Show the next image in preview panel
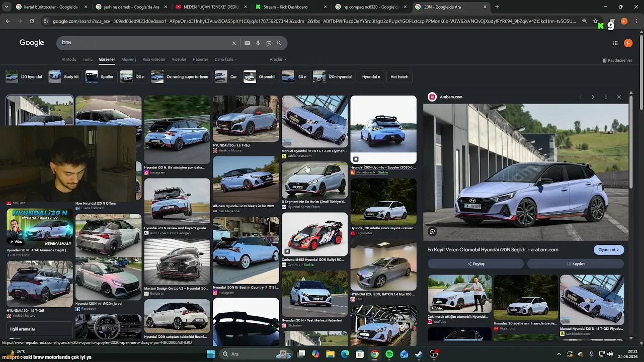644x362 pixels. point(593,97)
